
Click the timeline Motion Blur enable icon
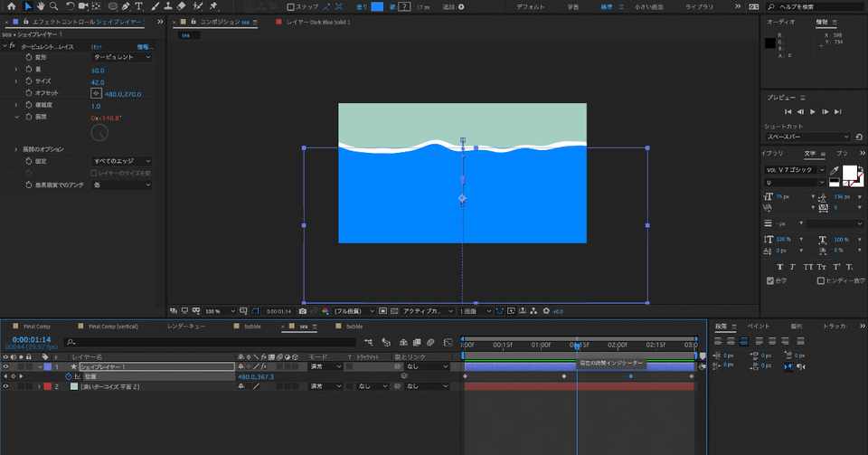pos(430,343)
